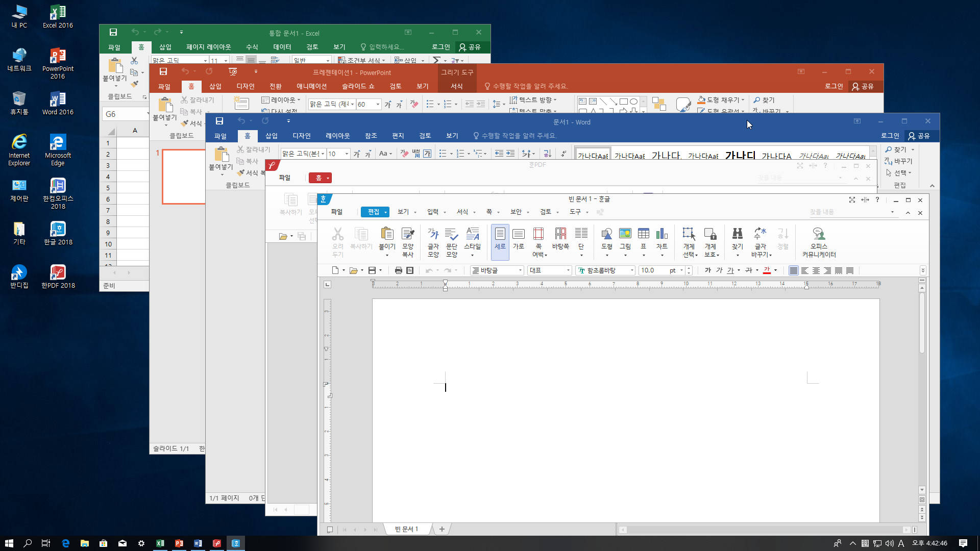Click Object Protect (개체 보호) in Hangul

coord(710,242)
